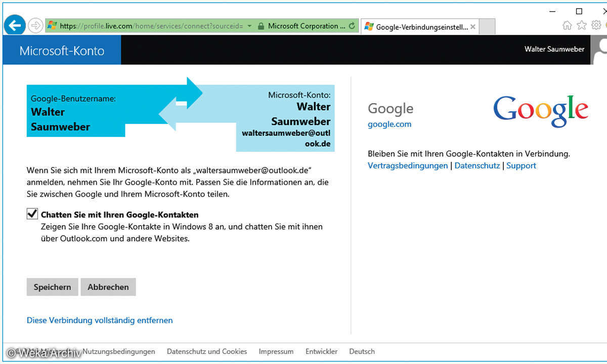Viewport: 607px width, 364px height.
Task: Open the Google Datenschutz link
Action: 477,165
